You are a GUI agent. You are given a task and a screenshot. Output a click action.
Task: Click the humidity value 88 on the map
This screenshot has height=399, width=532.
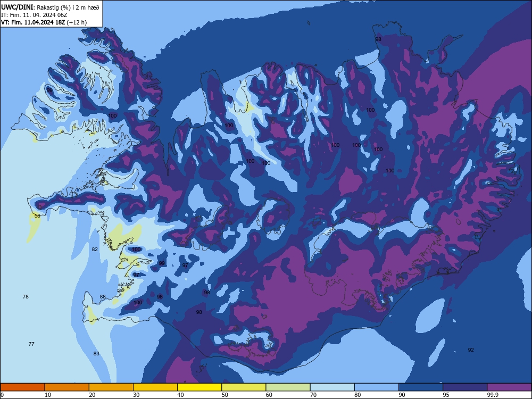click(x=103, y=296)
